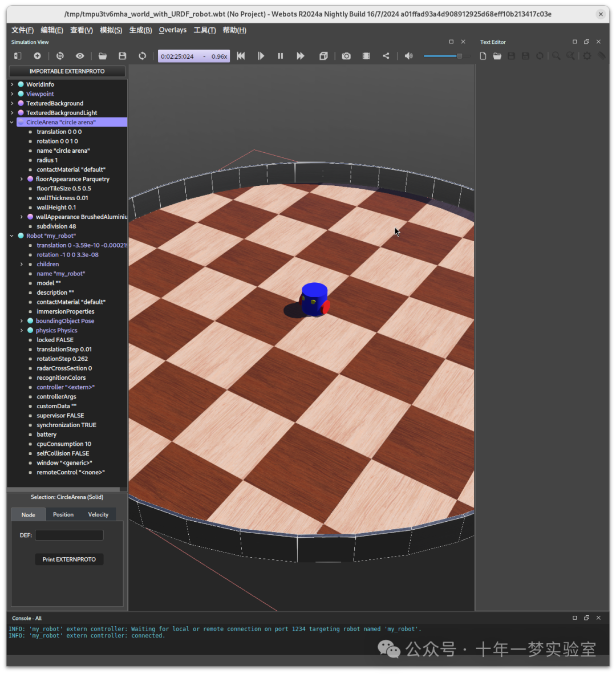The width and height of the screenshot is (616, 674).
Task: Save the world with floppy icon
Action: pos(123,56)
